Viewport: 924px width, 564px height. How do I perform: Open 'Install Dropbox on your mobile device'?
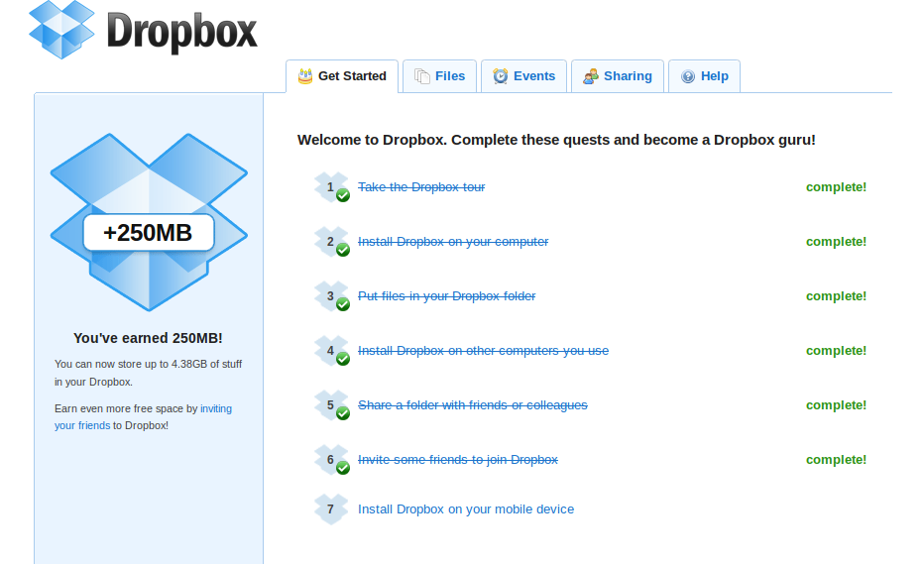tap(466, 509)
